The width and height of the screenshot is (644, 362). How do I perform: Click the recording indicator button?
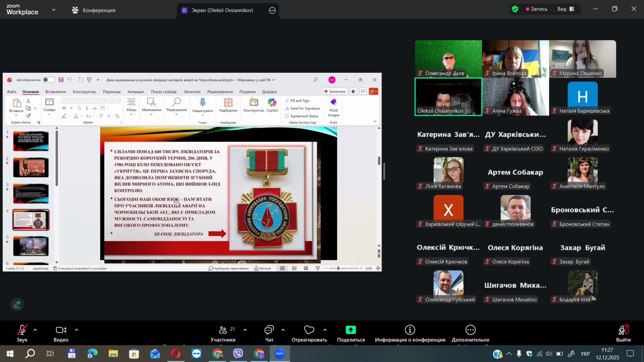(x=537, y=9)
